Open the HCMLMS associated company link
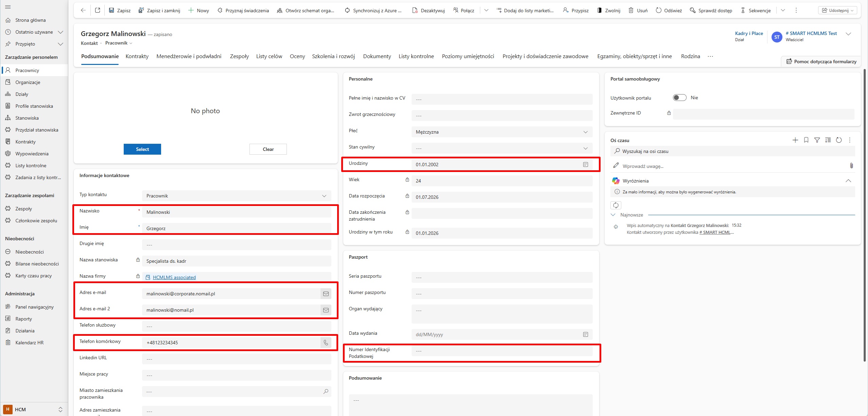 click(x=174, y=277)
